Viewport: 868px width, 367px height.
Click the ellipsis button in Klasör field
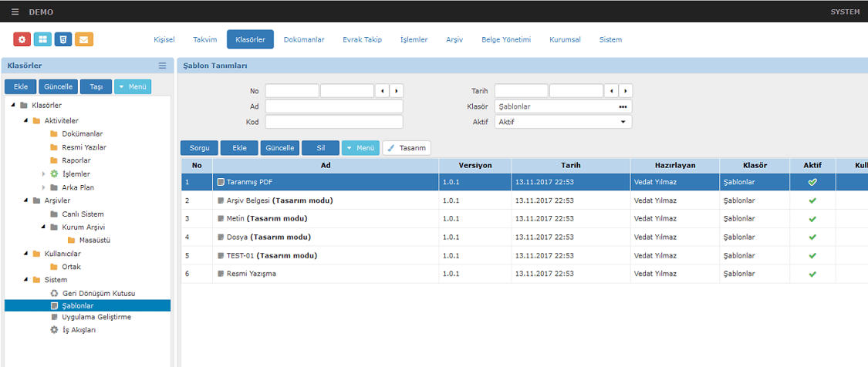623,106
